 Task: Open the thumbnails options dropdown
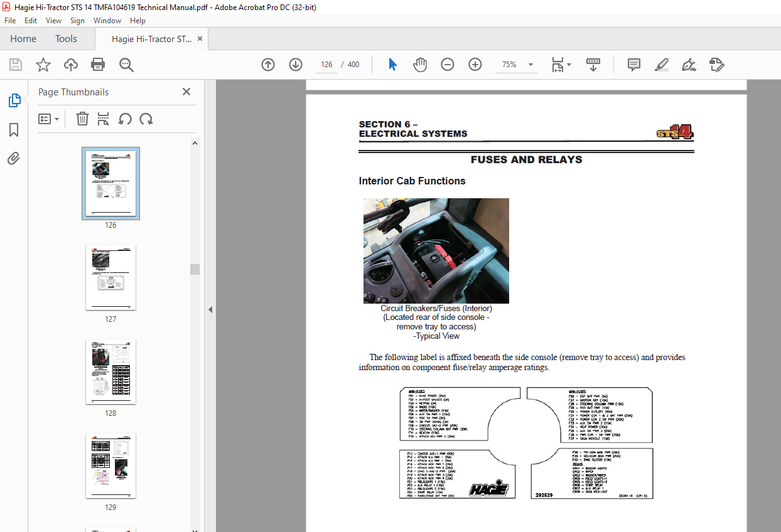pyautogui.click(x=48, y=119)
